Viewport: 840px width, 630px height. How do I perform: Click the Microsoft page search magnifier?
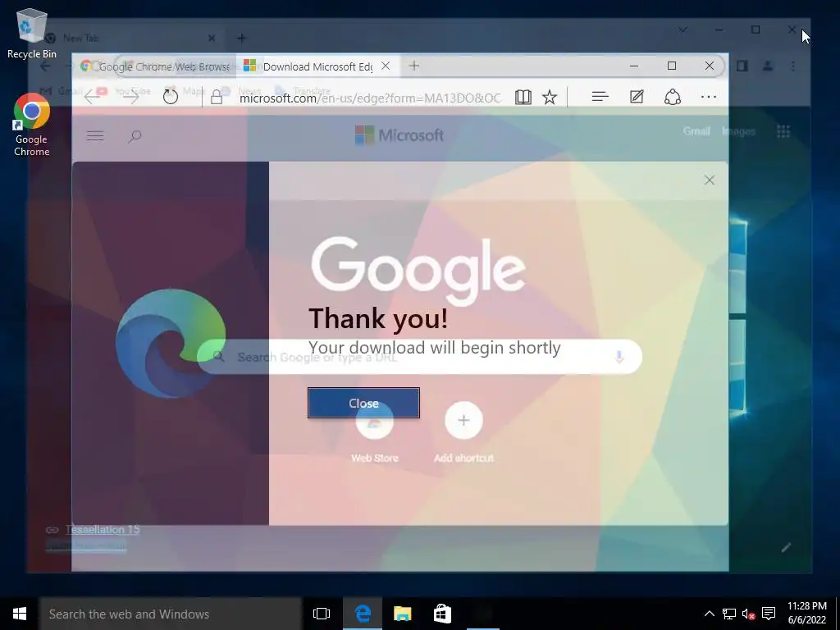(135, 136)
